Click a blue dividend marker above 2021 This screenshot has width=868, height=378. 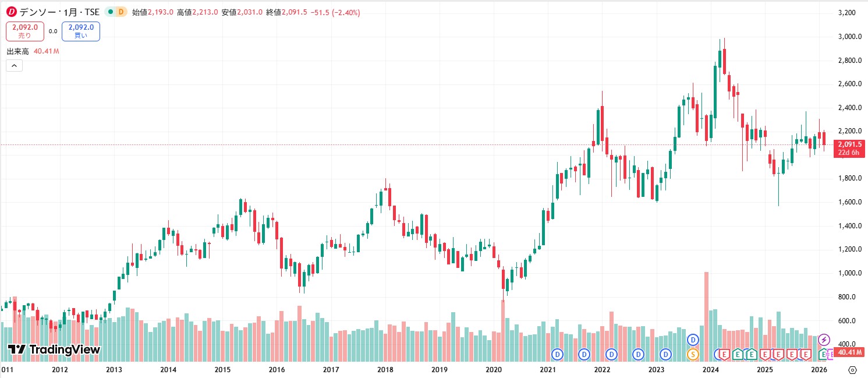[557, 354]
